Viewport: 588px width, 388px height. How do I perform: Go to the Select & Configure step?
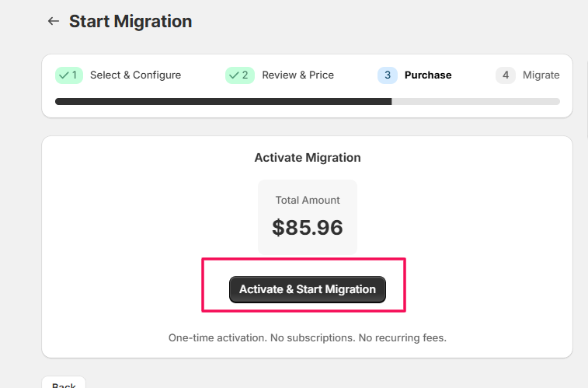[x=135, y=75]
